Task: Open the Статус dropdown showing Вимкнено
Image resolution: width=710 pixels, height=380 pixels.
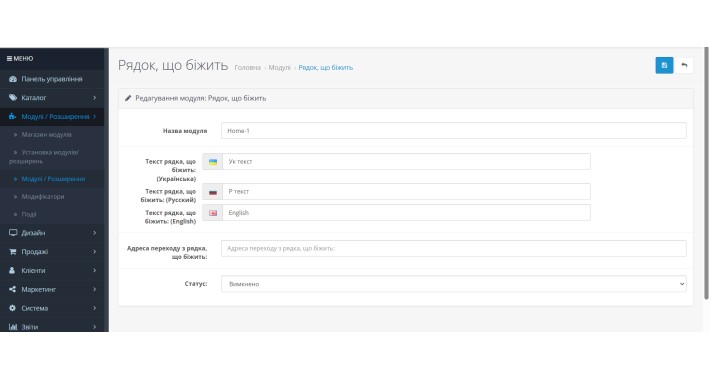Action: click(x=454, y=284)
